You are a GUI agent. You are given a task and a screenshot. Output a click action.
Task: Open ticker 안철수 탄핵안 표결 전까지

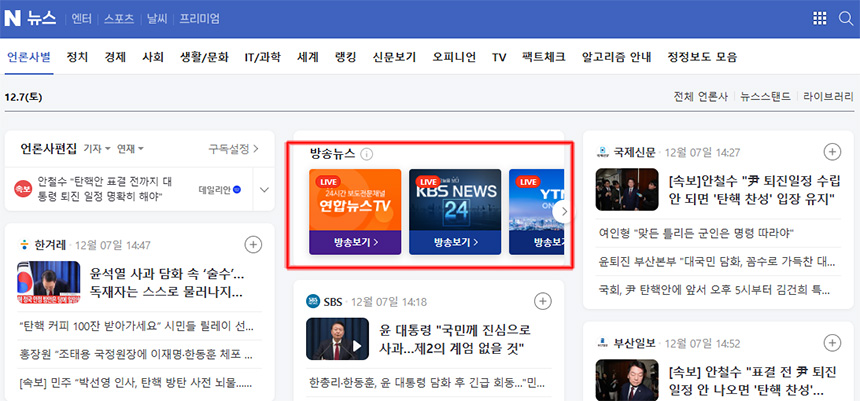pyautogui.click(x=105, y=189)
